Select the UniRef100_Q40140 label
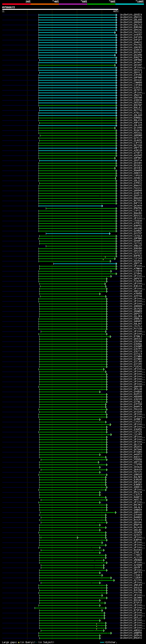 (131, 80)
